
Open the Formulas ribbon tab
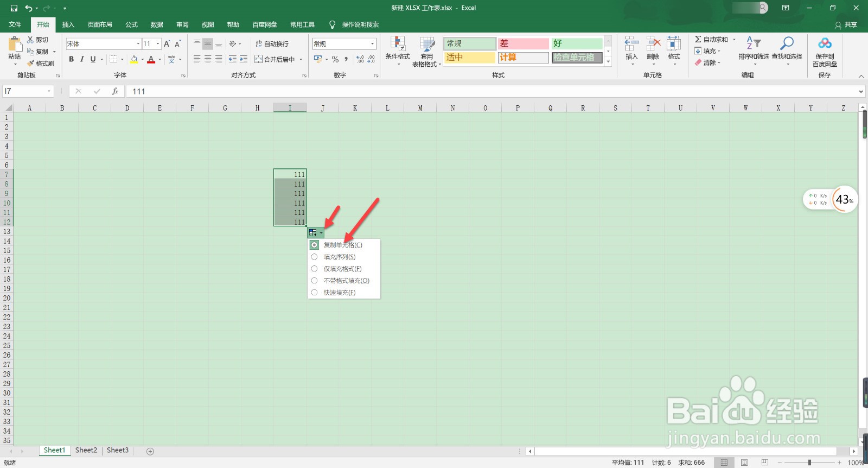click(x=131, y=24)
